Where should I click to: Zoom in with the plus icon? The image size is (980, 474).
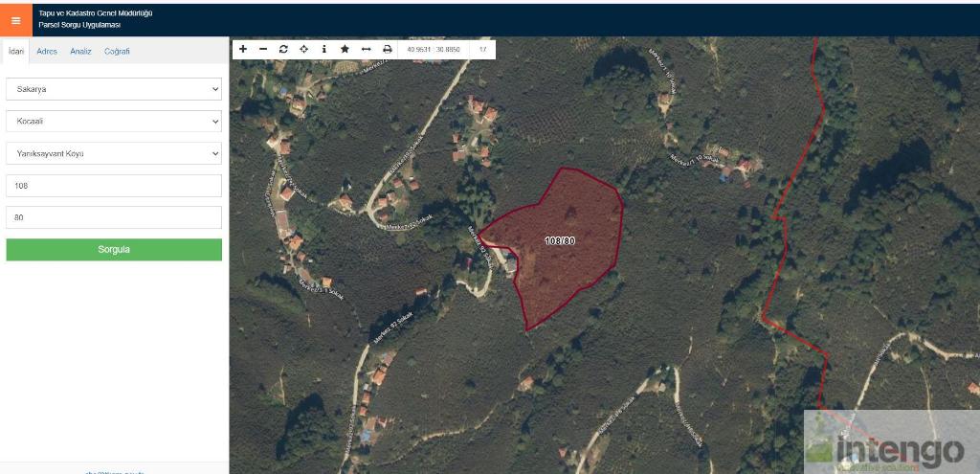243,49
